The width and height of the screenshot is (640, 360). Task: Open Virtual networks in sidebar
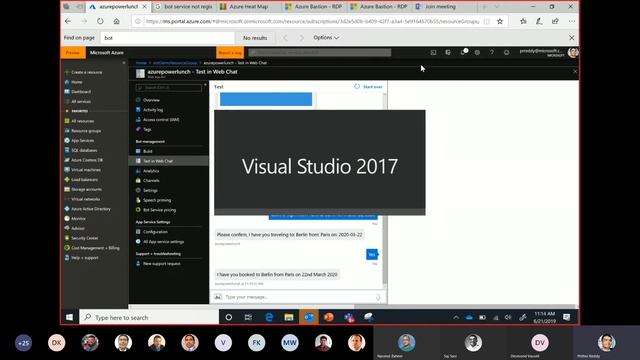(85, 199)
